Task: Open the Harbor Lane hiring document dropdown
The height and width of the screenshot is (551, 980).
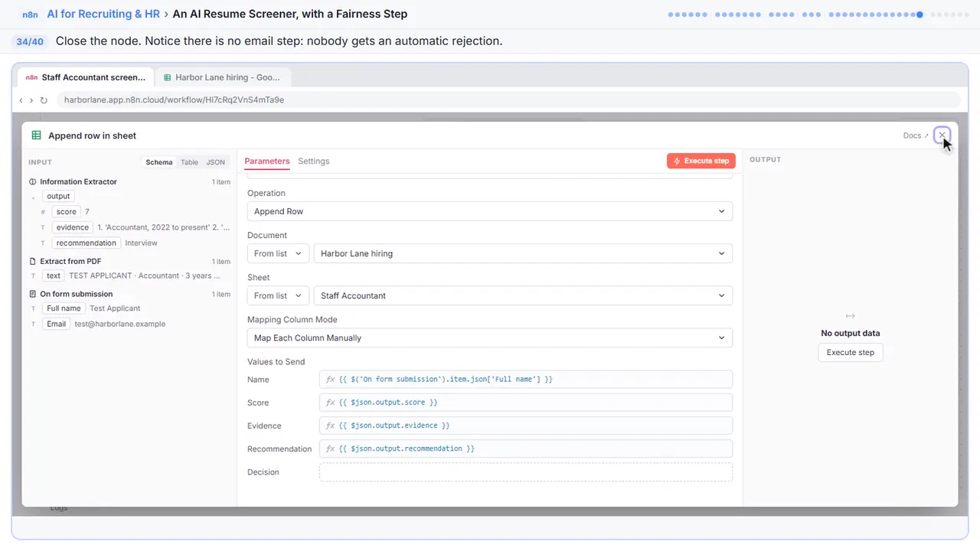Action: (523, 253)
